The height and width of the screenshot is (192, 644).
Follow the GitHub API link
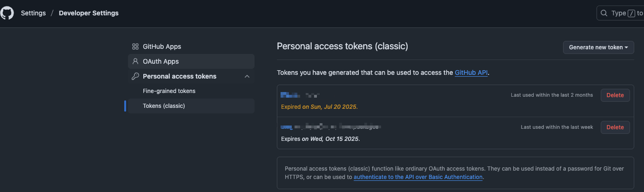(x=471, y=73)
